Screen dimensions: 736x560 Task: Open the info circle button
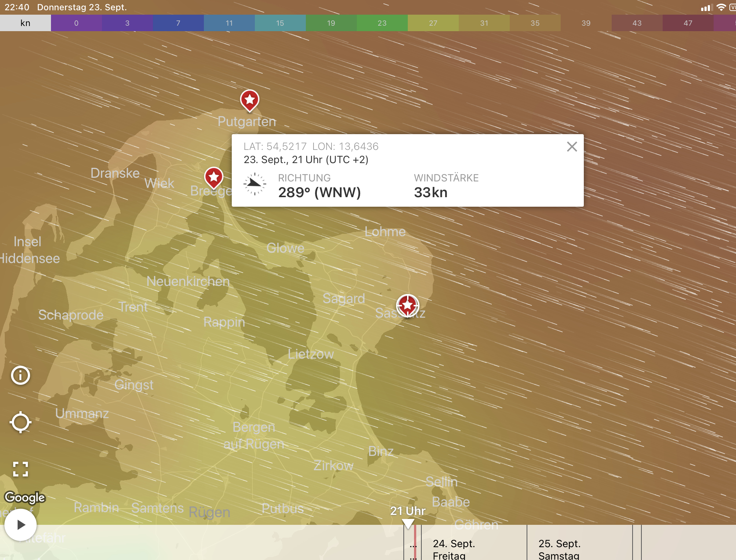tap(21, 375)
